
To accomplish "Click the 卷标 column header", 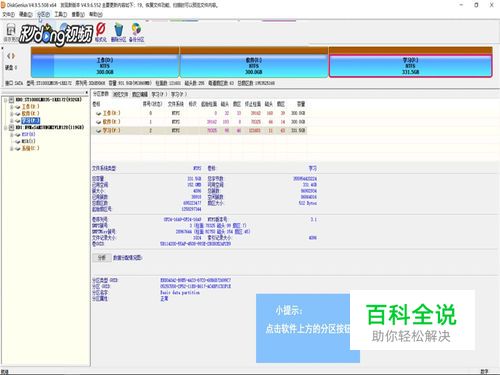I will (96, 104).
